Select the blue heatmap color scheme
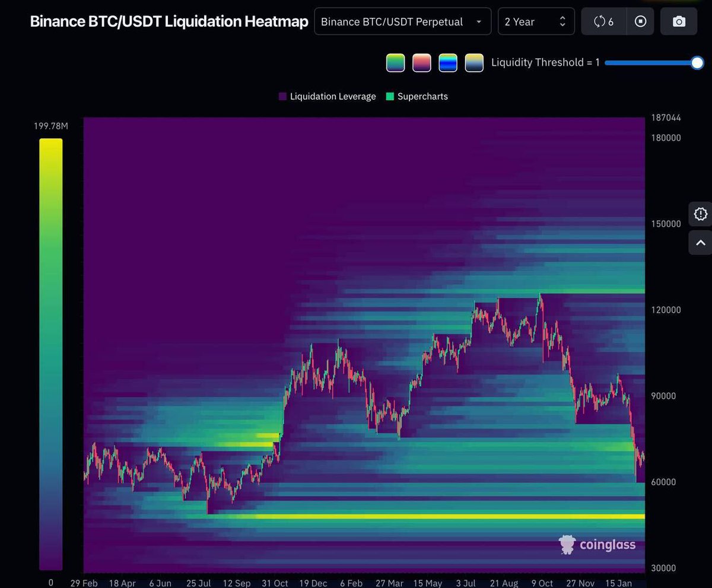This screenshot has height=588, width=712. [x=448, y=62]
